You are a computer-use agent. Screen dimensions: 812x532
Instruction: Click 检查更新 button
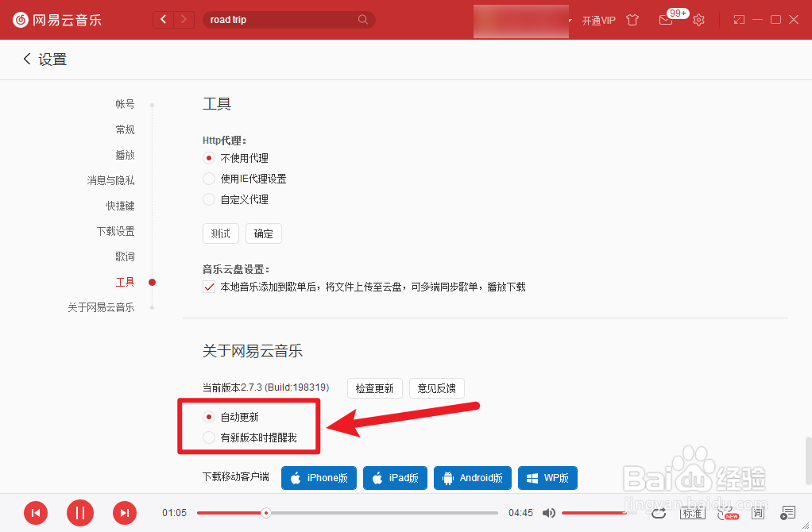pos(375,388)
